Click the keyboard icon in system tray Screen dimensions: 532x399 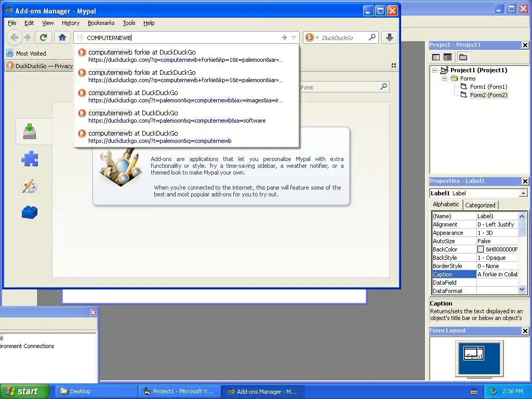474,392
